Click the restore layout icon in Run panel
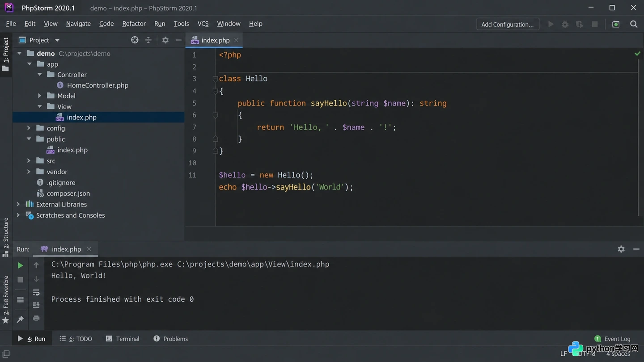Screen dimensions: 644x362 click(20, 300)
